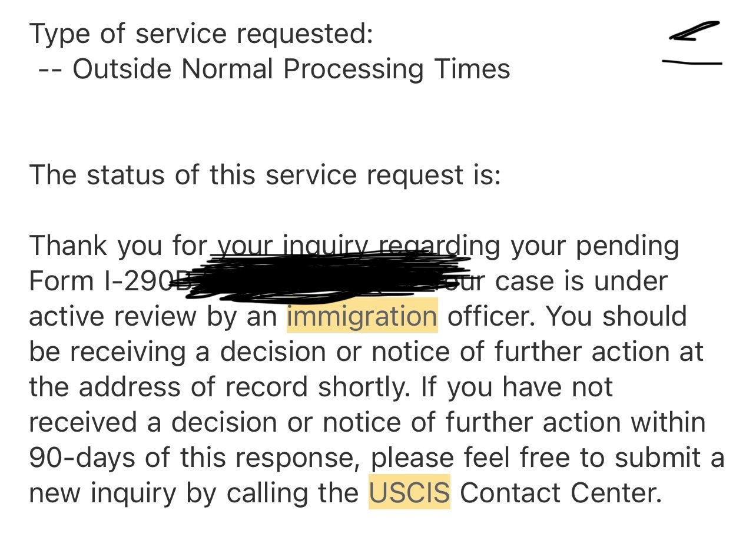Tap the hand-drawn pen mark in top corner
The width and height of the screenshot is (756, 540).
tap(695, 32)
